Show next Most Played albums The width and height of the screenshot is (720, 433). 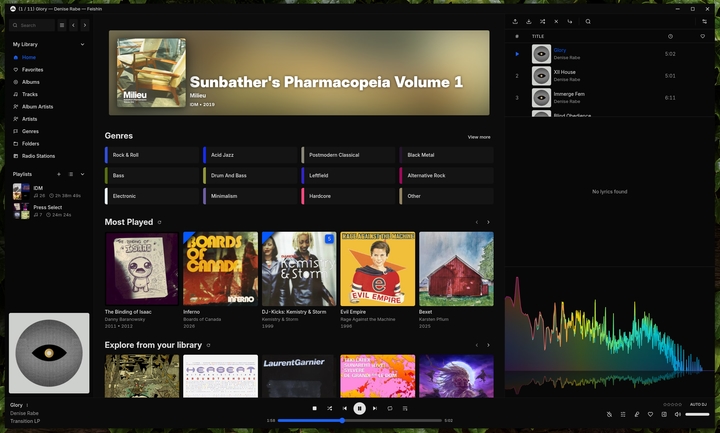point(488,222)
